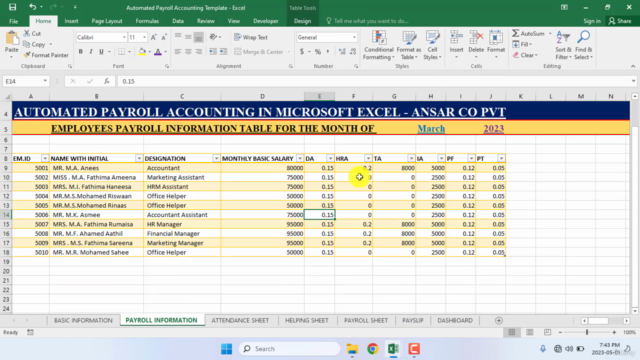The image size is (640, 360).
Task: Click the Undo arrow icon
Action: coord(32,7)
